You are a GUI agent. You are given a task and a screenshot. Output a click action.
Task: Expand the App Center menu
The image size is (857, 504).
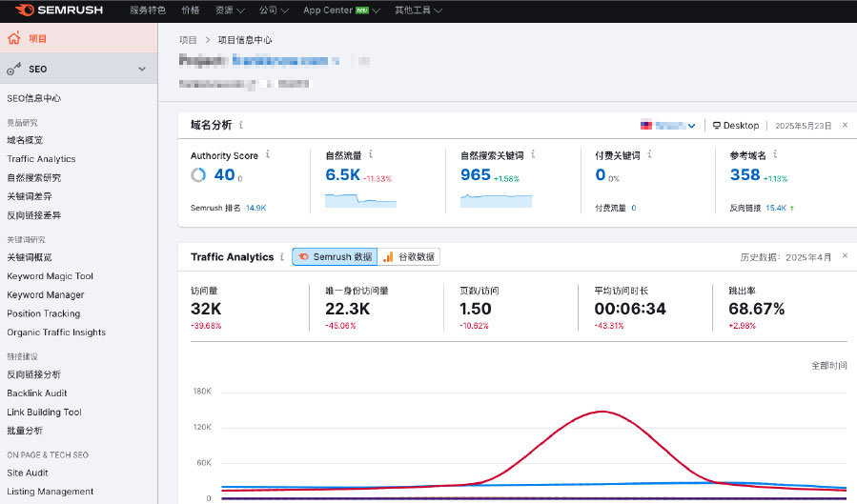point(341,10)
